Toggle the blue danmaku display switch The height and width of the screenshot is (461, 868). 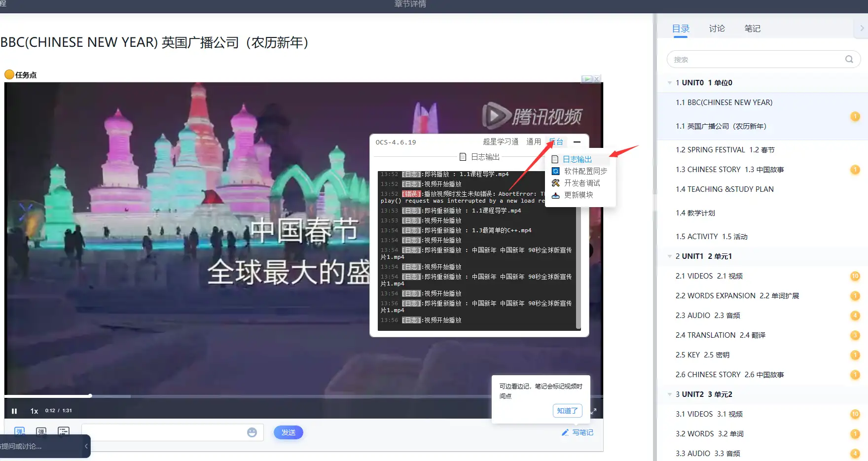[19, 431]
